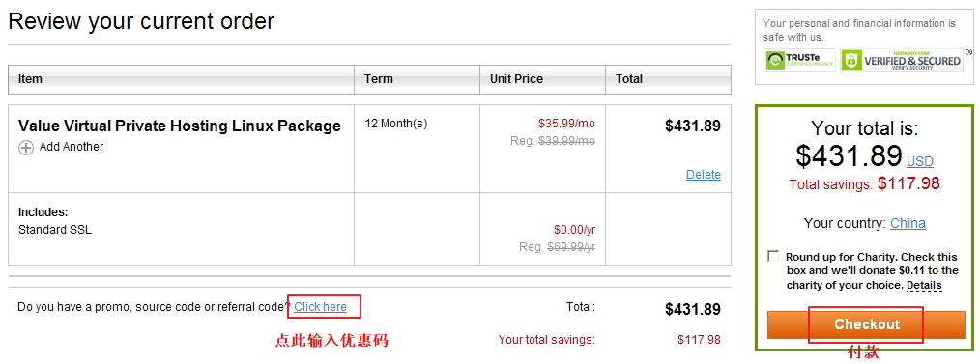Screen dimensions: 980x364
Task: Click the Standard SSL included item
Action: (x=55, y=230)
